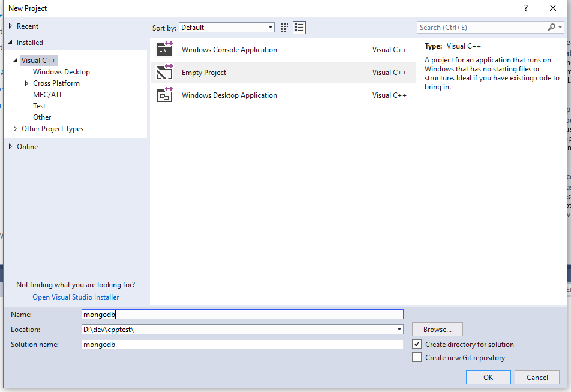This screenshot has width=571, height=392.
Task: Focus the project Name field
Action: pyautogui.click(x=242, y=315)
